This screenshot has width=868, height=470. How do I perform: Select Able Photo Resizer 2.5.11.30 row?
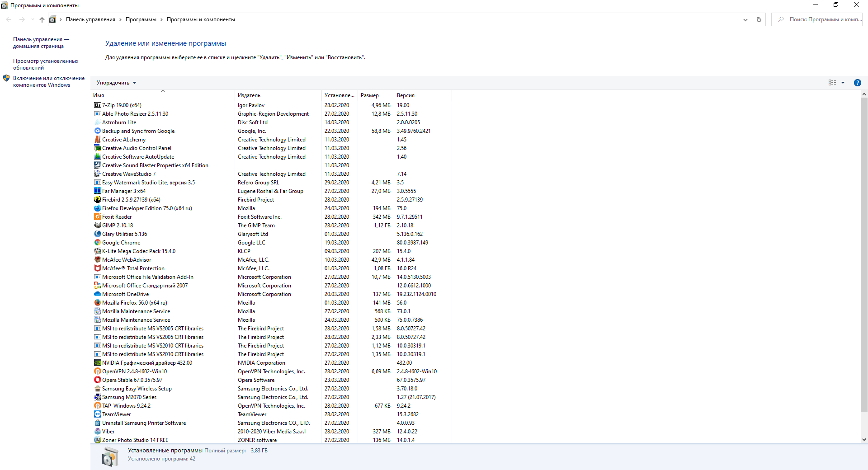tap(271, 114)
